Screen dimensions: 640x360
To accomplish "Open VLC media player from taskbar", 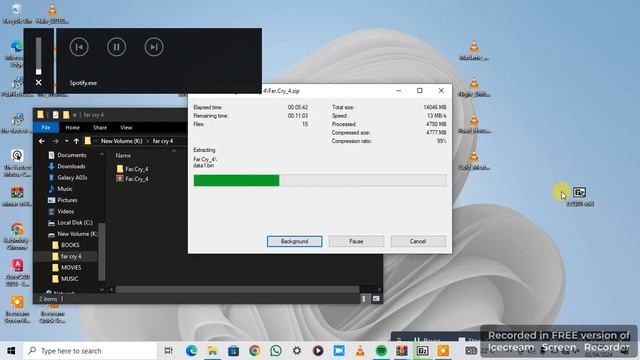I will tap(360, 351).
